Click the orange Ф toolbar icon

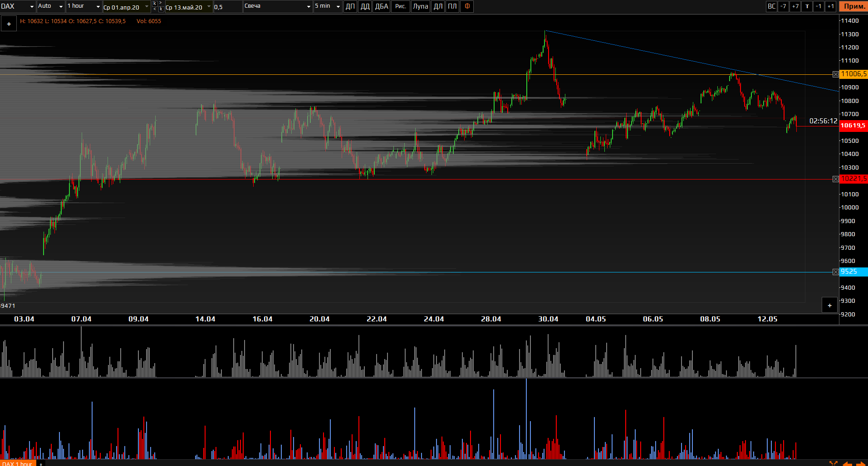pyautogui.click(x=467, y=6)
